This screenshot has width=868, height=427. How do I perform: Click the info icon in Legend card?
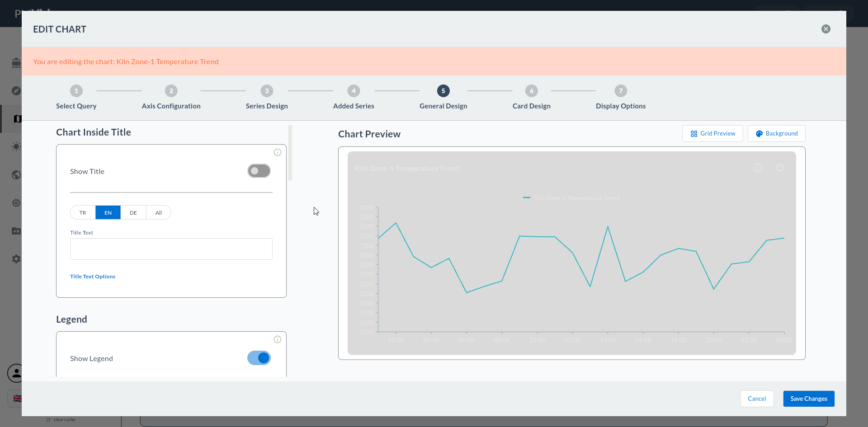(278, 339)
